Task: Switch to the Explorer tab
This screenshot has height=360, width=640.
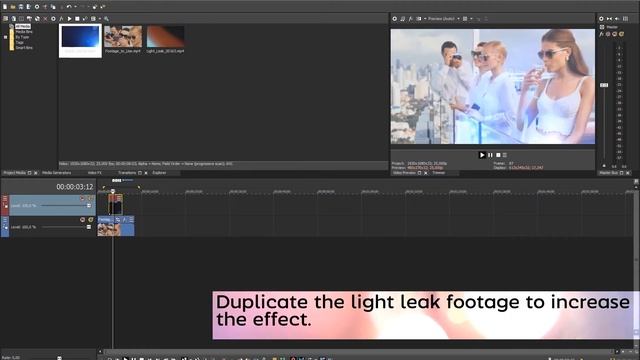Action: coord(159,173)
